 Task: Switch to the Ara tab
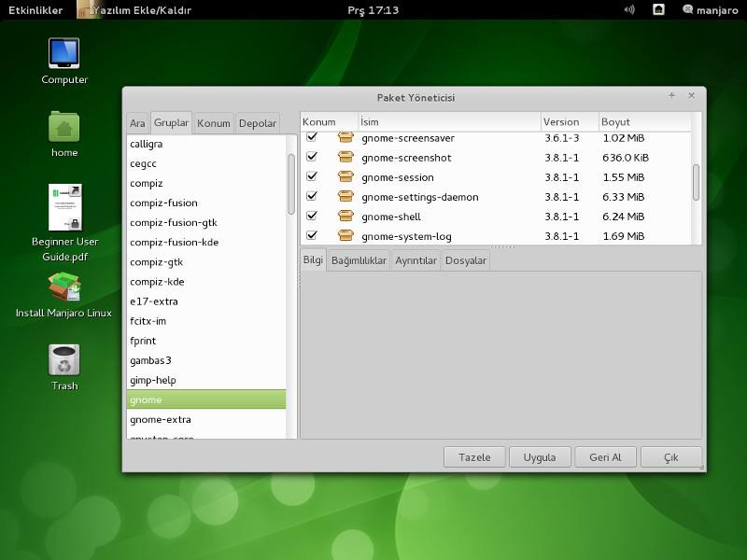pyautogui.click(x=137, y=123)
